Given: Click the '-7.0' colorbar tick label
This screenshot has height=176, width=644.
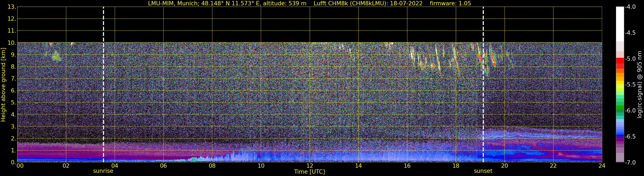Looking at the screenshot, I should tap(630, 163).
